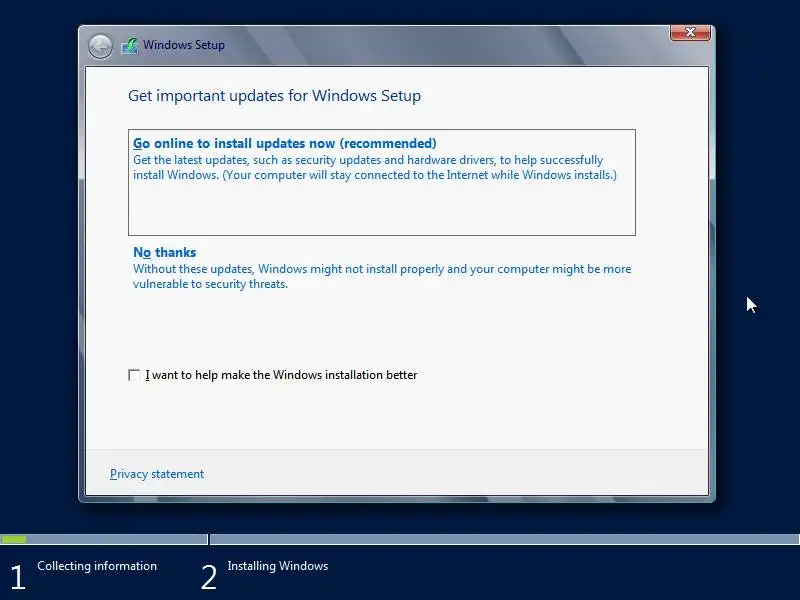This screenshot has height=600, width=800.
Task: Click the Collecting information progress bar
Action: pos(104,539)
